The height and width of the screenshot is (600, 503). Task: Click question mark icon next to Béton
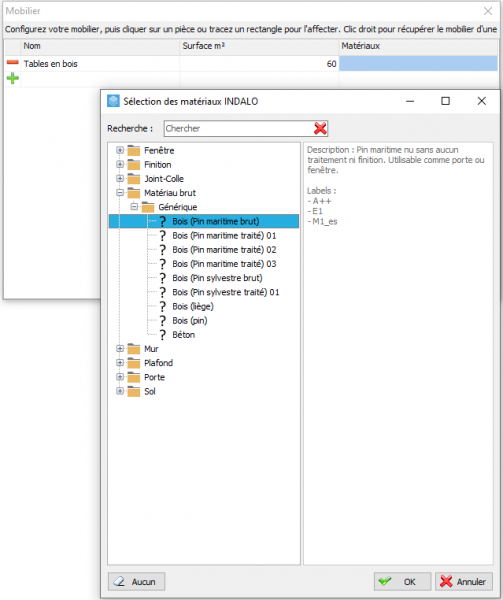pos(163,335)
